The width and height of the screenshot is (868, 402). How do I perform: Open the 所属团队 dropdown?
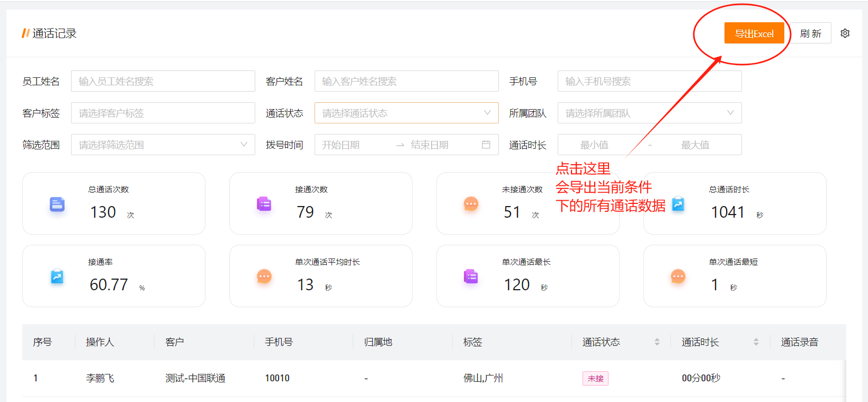[x=650, y=113]
